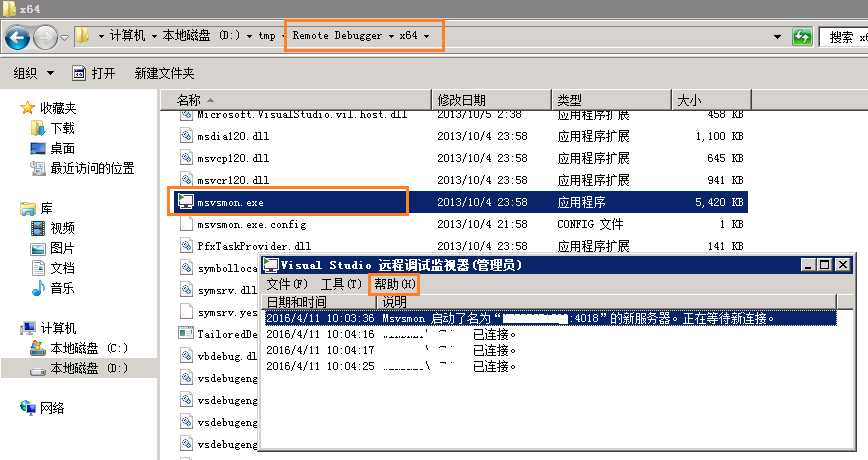
Task: Expand dropdown arrow after x64 breadcrumb
Action: 426,37
